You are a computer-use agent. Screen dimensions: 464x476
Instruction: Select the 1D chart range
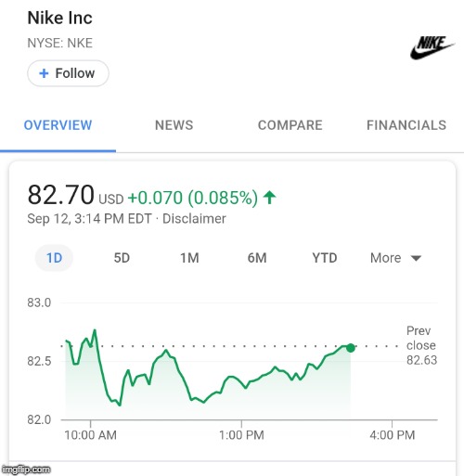pyautogui.click(x=54, y=258)
